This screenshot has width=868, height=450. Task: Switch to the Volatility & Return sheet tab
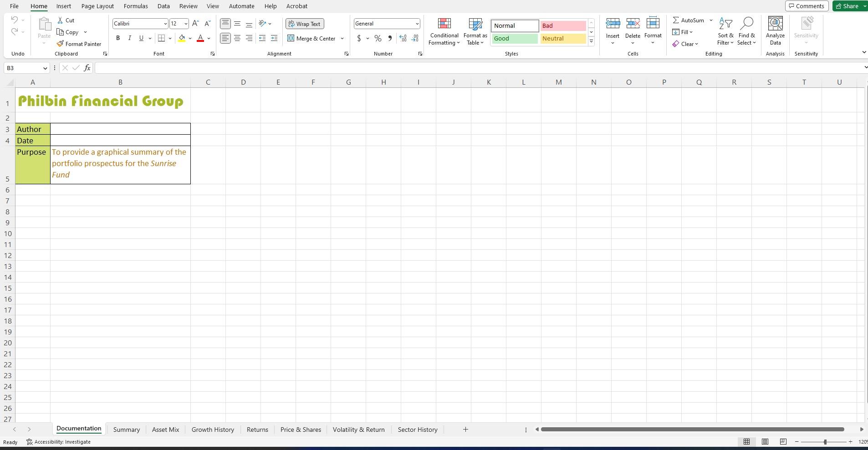click(359, 430)
